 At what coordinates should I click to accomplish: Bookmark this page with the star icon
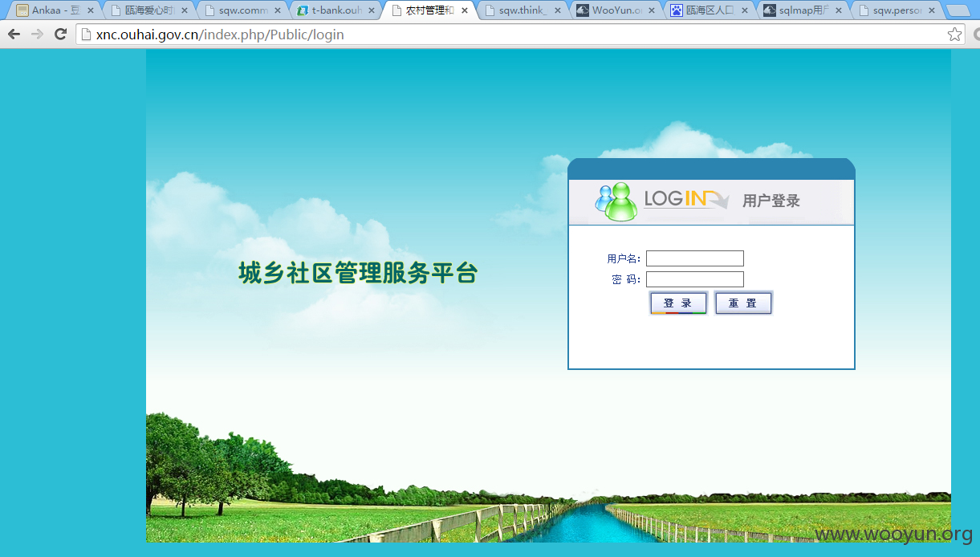click(x=954, y=35)
